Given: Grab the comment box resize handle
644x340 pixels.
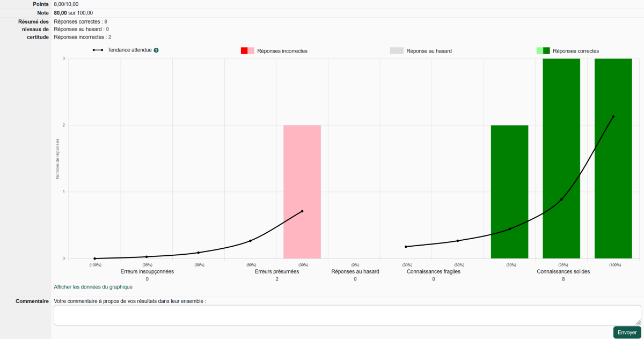Looking at the screenshot, I should tap(638, 322).
